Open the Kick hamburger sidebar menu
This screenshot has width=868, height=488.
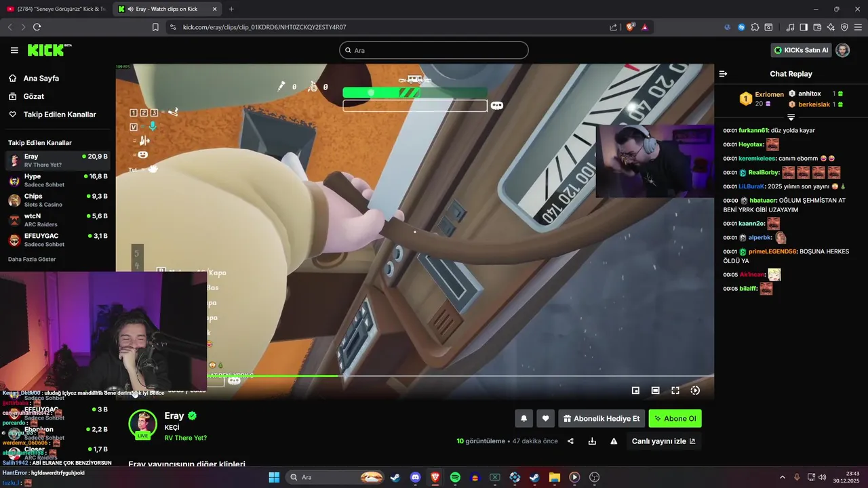tap(14, 50)
